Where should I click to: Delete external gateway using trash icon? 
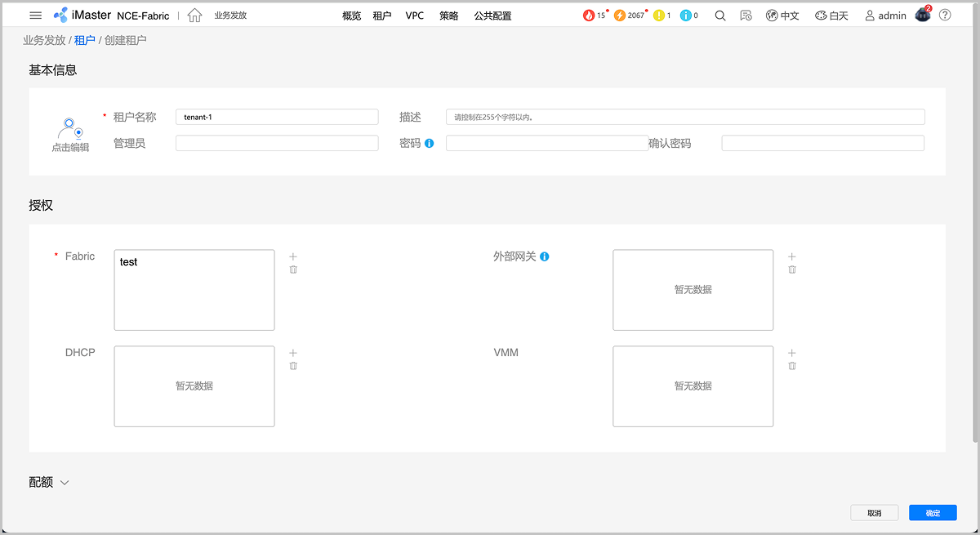coord(792,270)
